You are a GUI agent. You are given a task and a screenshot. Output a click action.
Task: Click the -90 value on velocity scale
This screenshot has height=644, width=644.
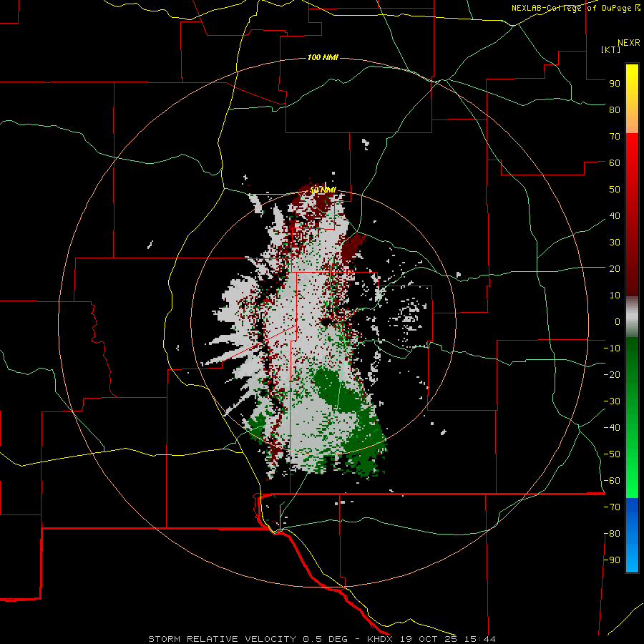[612, 560]
